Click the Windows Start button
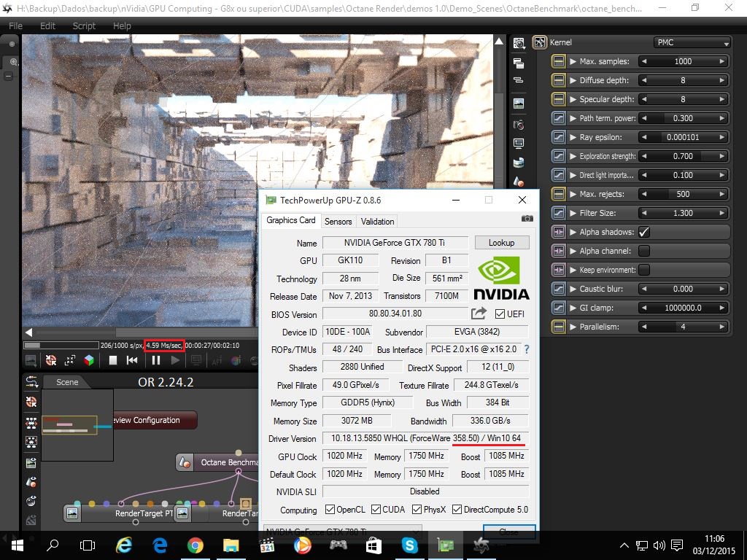The width and height of the screenshot is (747, 560). tap(18, 545)
